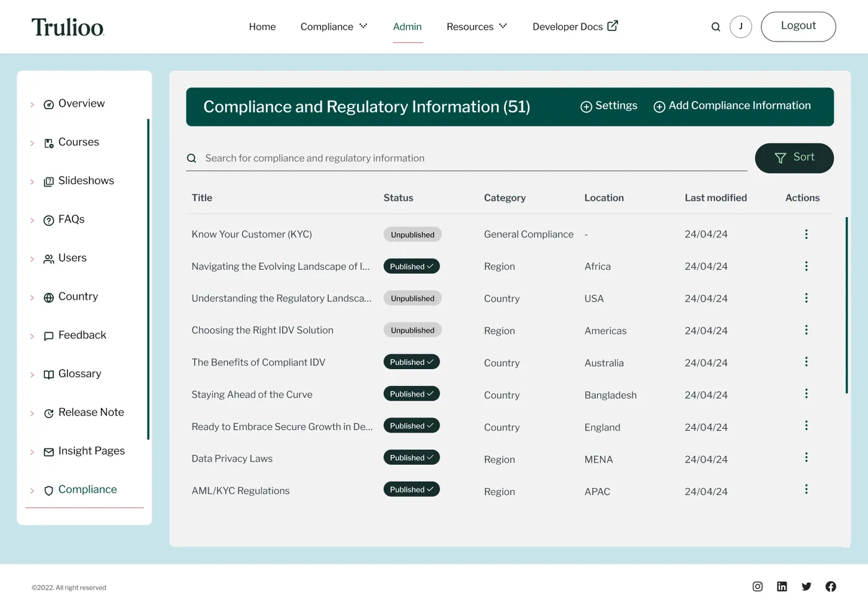
Task: Expand chevron next to Feedback in sidebar
Action: (x=32, y=336)
